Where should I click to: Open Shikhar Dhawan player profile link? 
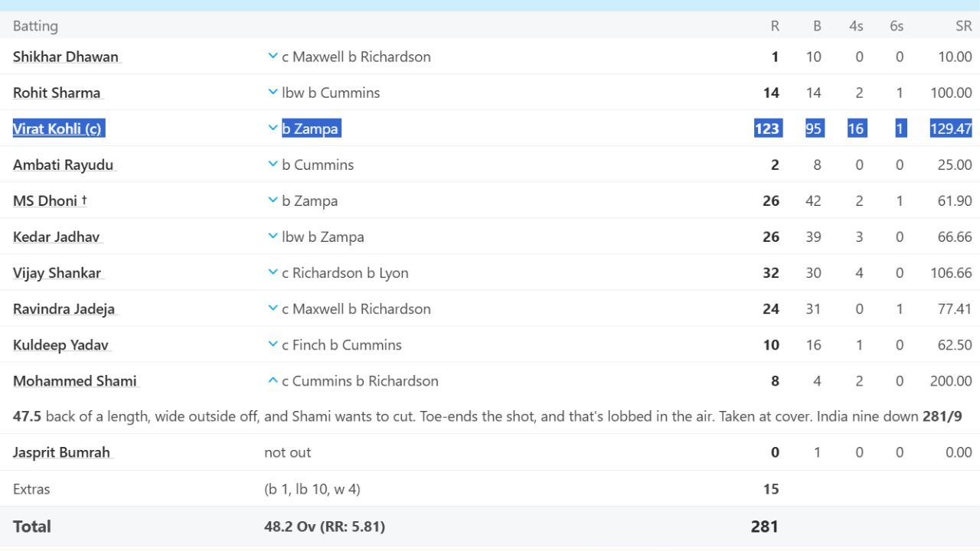[x=66, y=57]
